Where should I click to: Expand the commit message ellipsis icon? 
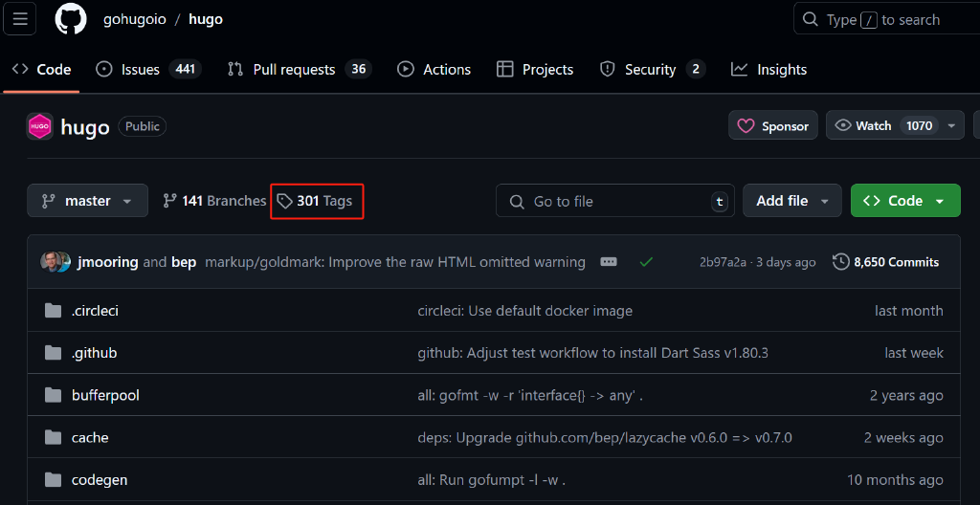click(609, 262)
